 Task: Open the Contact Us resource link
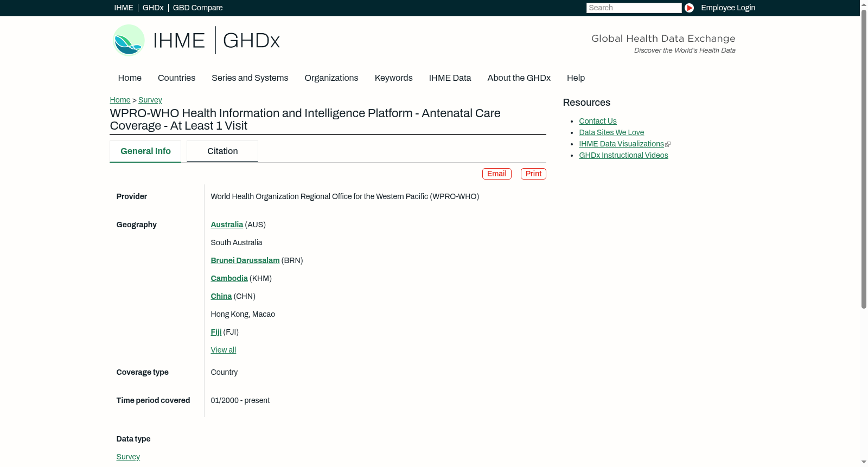[598, 121]
